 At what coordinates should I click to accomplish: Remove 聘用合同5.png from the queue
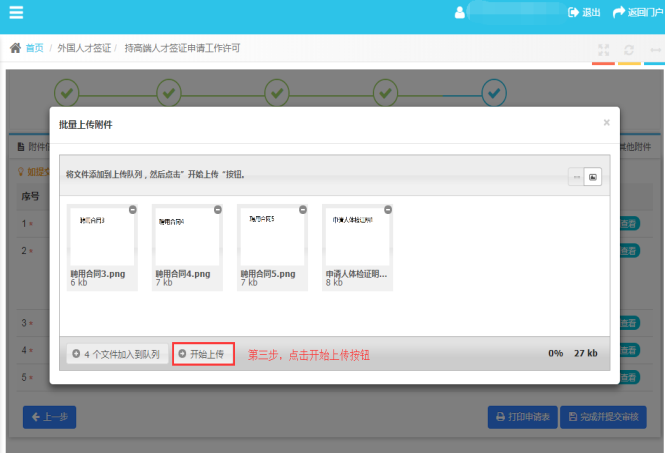[x=303, y=209]
